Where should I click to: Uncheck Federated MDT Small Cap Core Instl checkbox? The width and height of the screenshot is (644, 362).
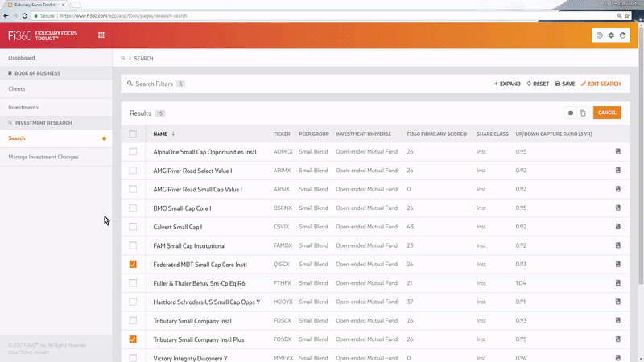[133, 265]
